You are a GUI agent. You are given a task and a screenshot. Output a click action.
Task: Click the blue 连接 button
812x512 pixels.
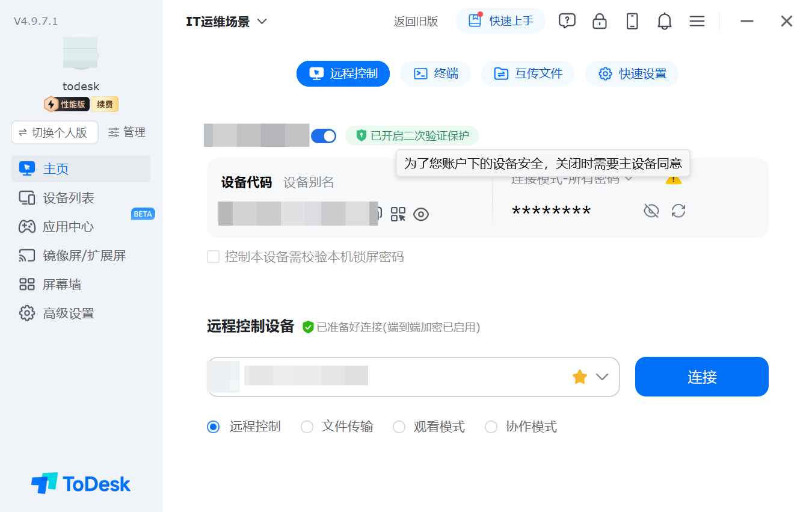click(702, 377)
